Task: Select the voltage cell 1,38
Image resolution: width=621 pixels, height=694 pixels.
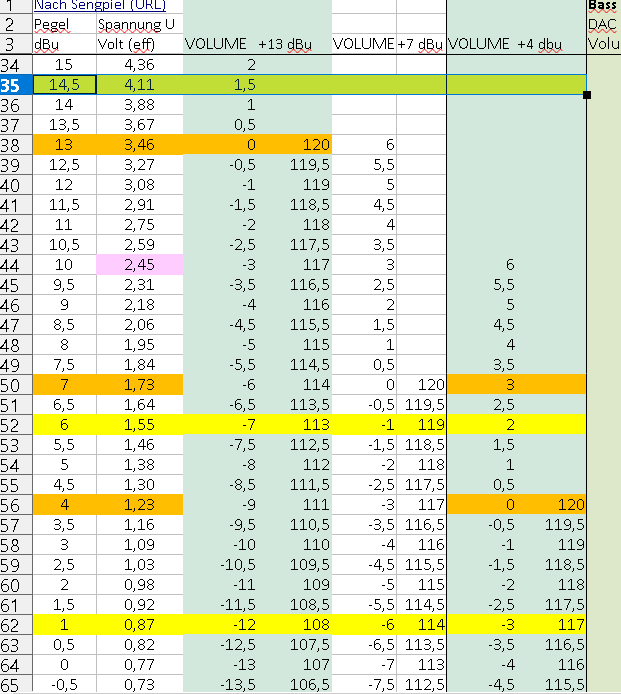Action: 139,465
